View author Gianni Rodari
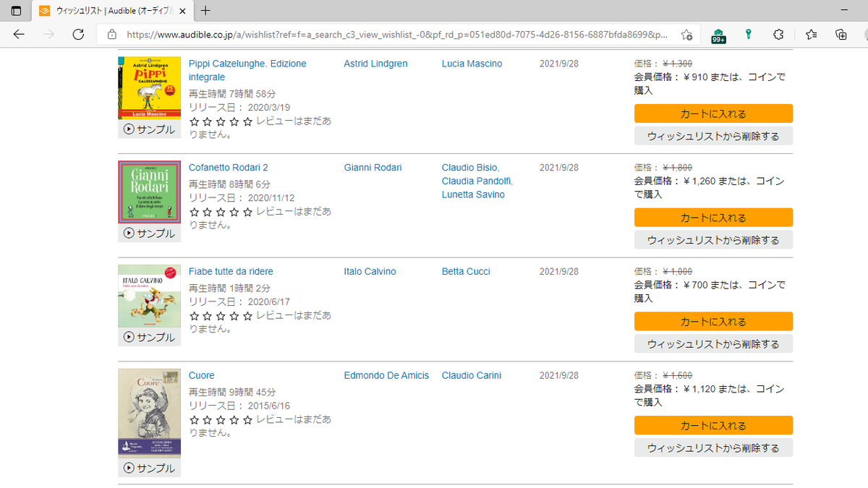The image size is (868, 488). [373, 168]
